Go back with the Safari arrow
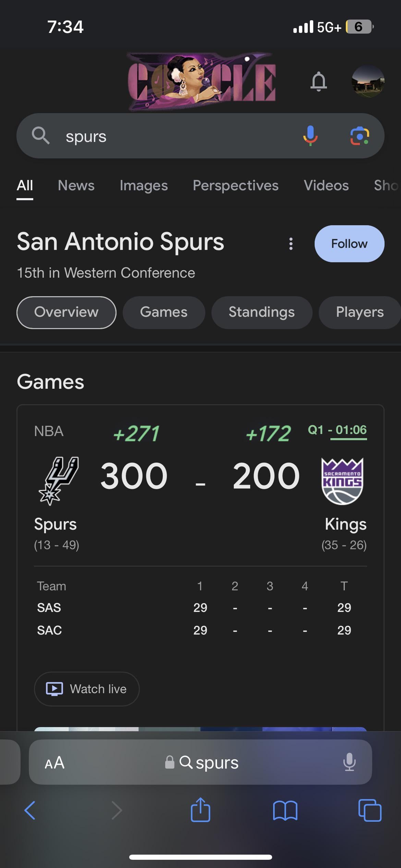401x868 pixels. tap(30, 810)
